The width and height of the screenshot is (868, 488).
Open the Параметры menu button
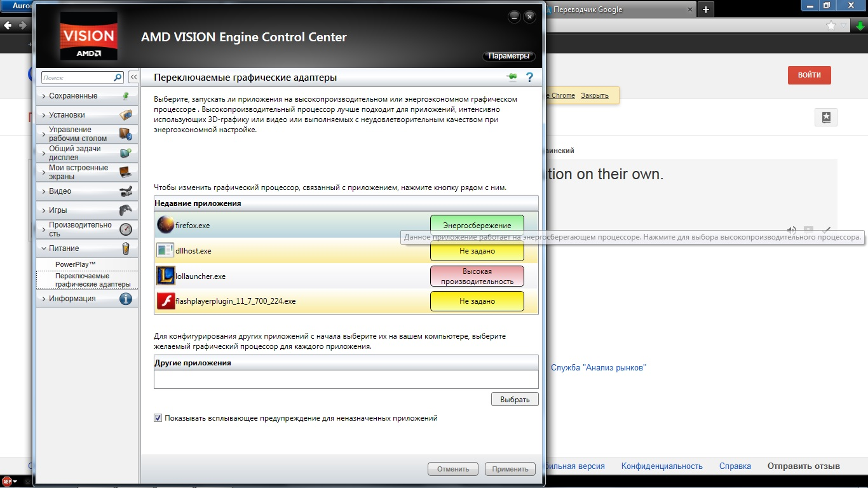(x=509, y=56)
